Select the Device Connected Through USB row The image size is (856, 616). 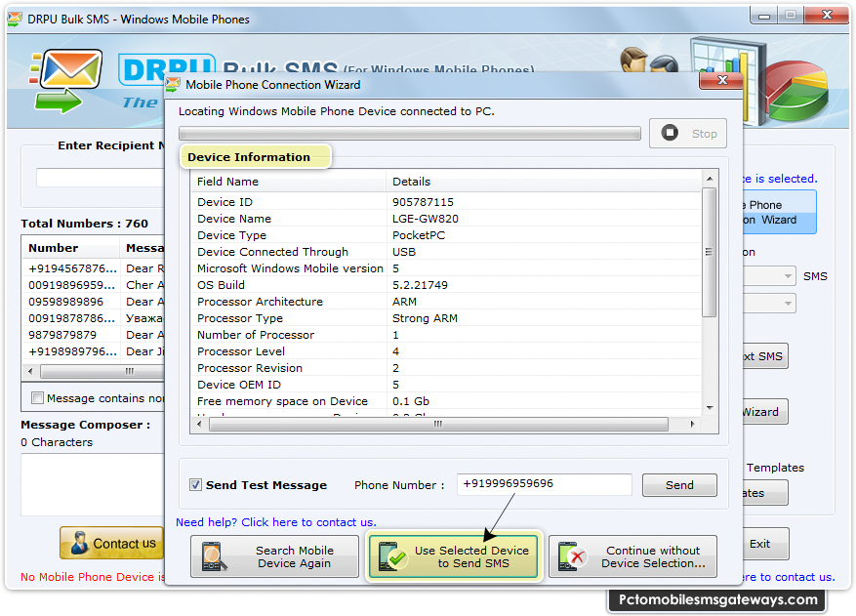click(446, 252)
